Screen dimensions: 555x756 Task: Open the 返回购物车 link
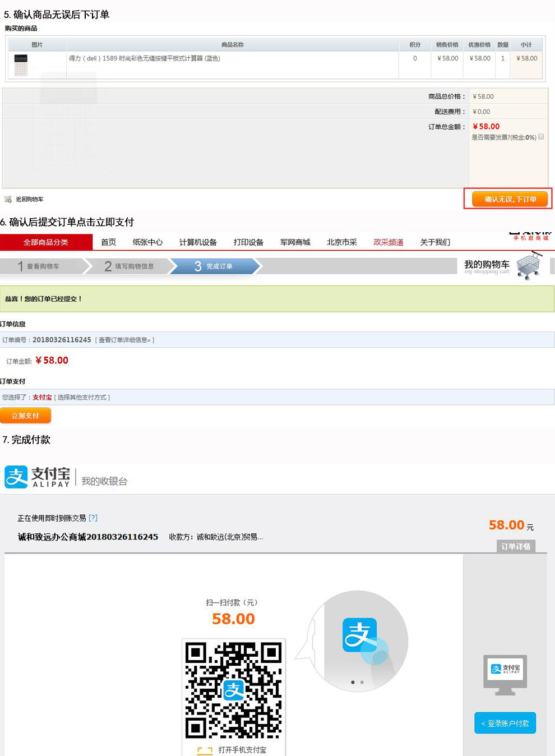pos(29,200)
